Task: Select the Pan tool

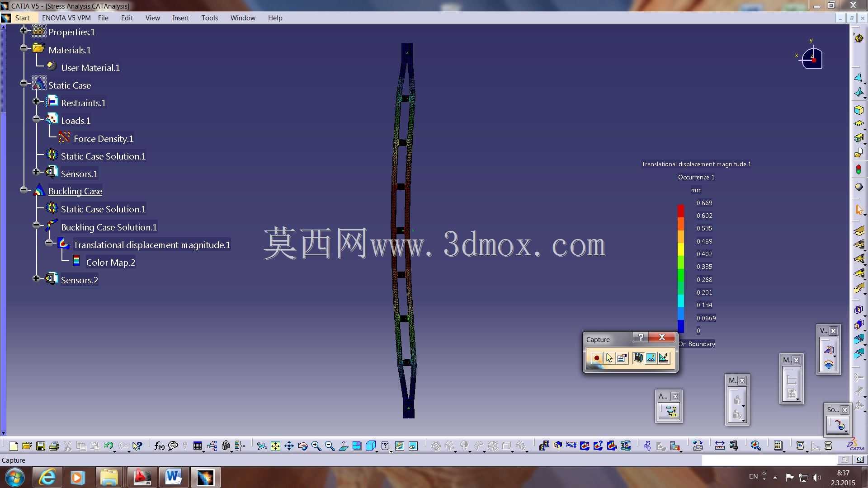Action: point(289,446)
